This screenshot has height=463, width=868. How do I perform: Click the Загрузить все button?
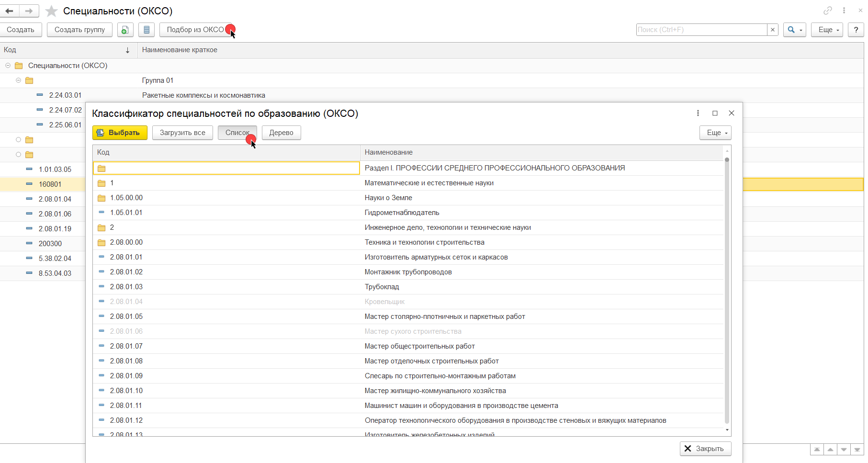pyautogui.click(x=182, y=133)
